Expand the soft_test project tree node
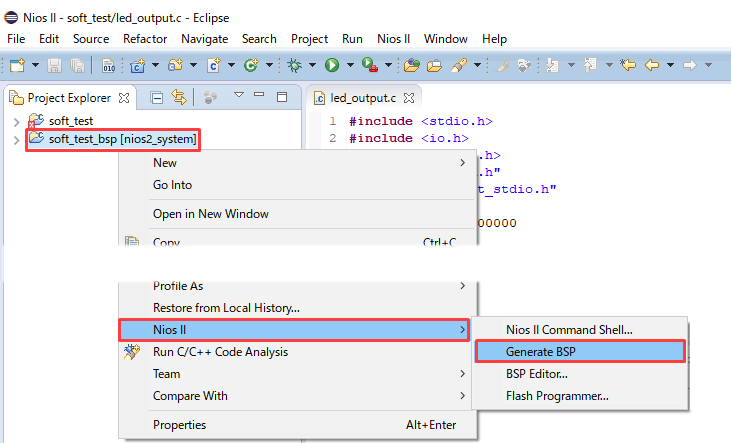The height and width of the screenshot is (443, 732). 16,121
